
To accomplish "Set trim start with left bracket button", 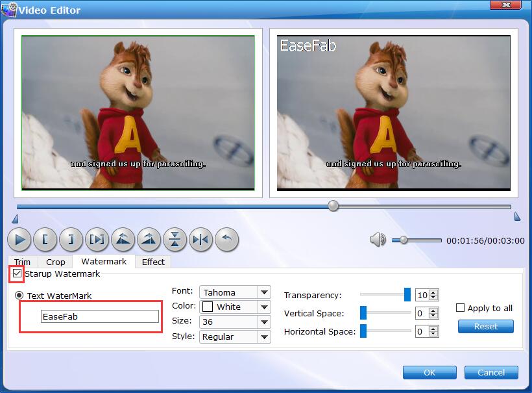I will click(45, 240).
